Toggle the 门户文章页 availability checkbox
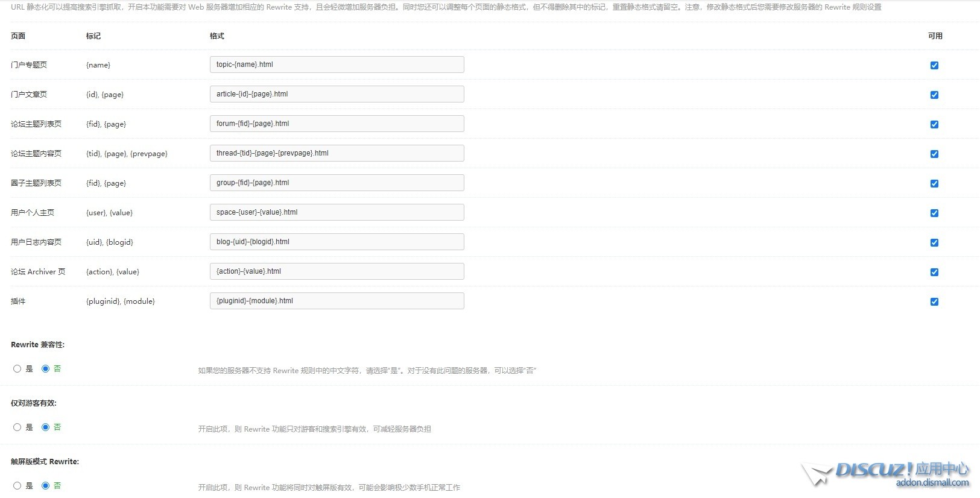This screenshot has height=498, width=980. 934,95
